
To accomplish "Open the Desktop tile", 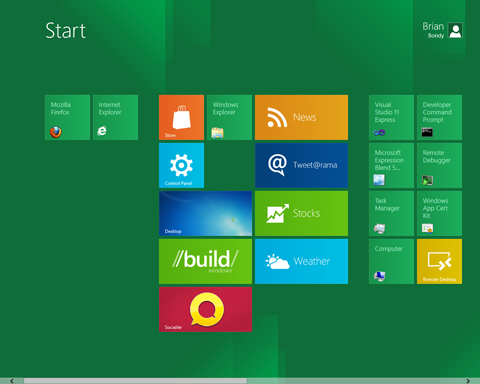I will coord(205,213).
